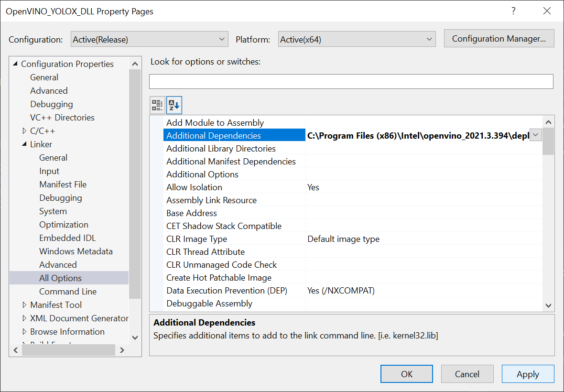
Task: Focus the options search field
Action: pos(351,81)
